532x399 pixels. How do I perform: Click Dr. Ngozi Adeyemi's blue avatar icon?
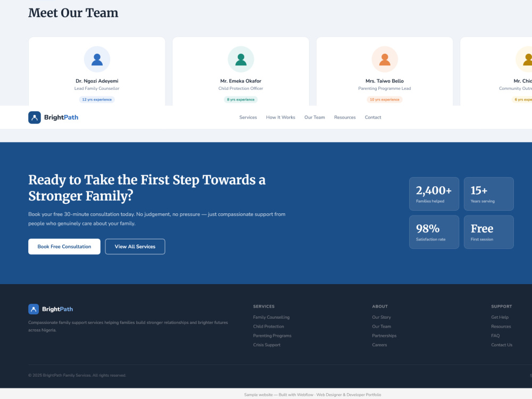(x=97, y=60)
